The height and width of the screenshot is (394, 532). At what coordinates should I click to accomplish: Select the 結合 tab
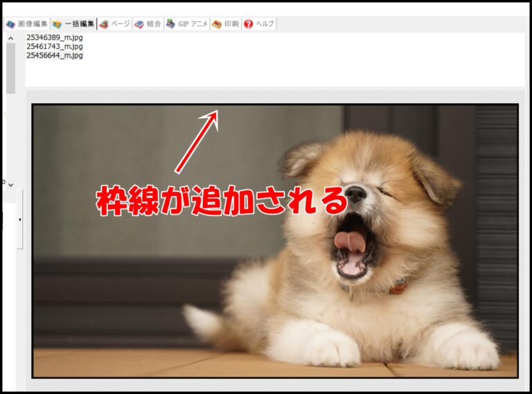pyautogui.click(x=148, y=24)
